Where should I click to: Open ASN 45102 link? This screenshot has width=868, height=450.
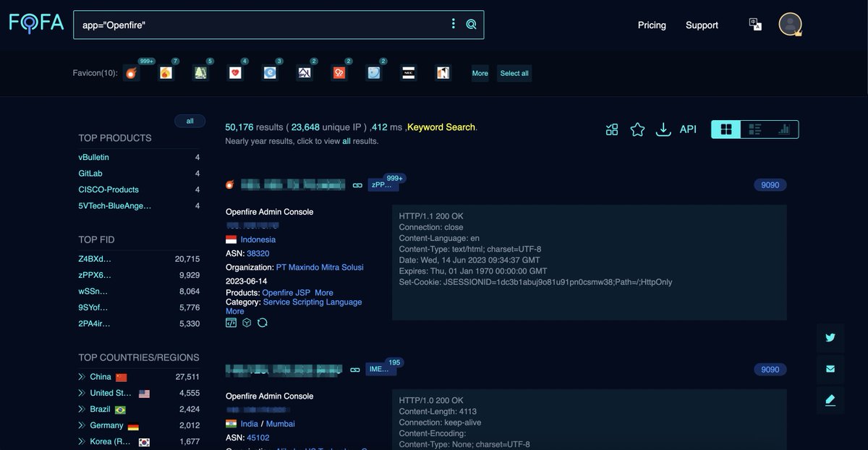pyautogui.click(x=258, y=438)
